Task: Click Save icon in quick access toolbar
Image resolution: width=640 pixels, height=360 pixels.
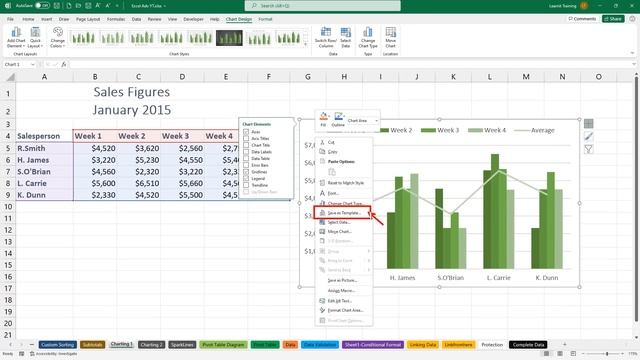Action: 57,6
